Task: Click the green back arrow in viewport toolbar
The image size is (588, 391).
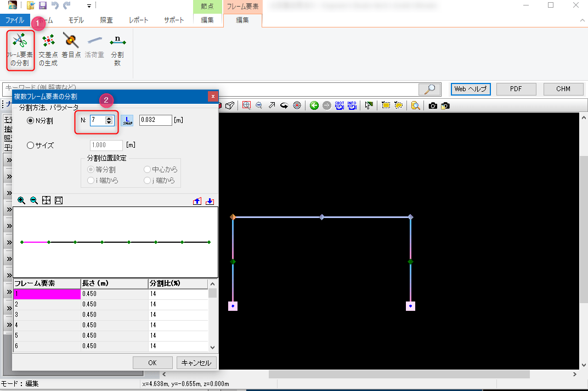Action: (314, 105)
